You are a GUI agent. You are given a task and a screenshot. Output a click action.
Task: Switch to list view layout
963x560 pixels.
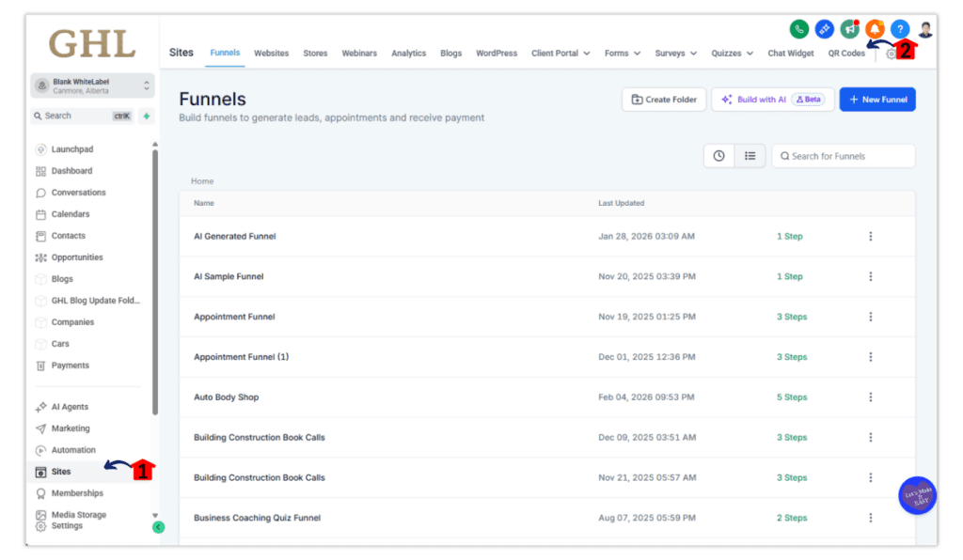(750, 156)
